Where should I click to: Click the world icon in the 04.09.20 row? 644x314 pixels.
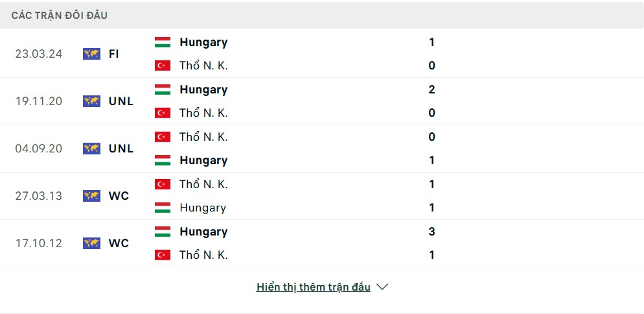(x=91, y=149)
